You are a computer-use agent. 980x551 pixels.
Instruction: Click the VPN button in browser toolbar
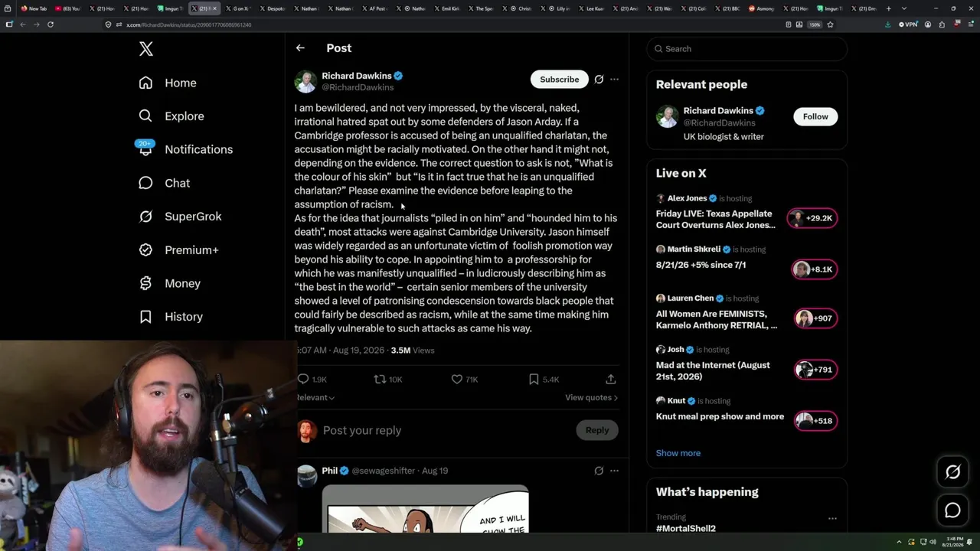click(908, 24)
